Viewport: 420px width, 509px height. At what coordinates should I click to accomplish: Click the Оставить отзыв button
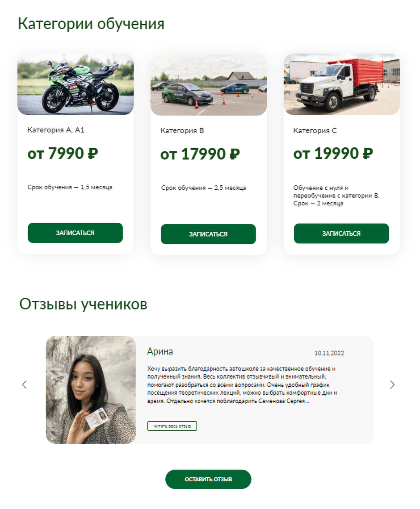[208, 479]
